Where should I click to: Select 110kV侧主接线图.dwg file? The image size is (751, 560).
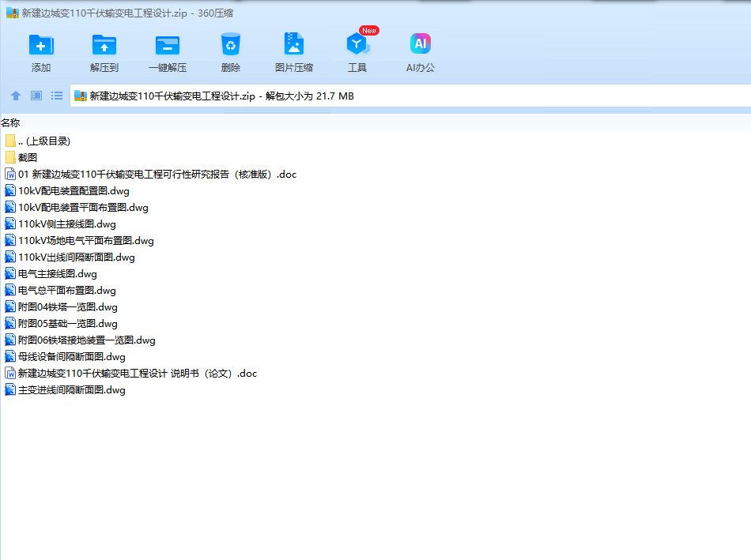click(x=60, y=224)
